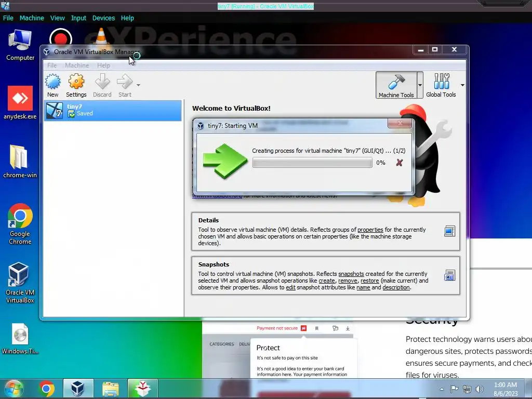
Task: Click CATEGORIES tab in the webpage behind
Action: coord(222,344)
